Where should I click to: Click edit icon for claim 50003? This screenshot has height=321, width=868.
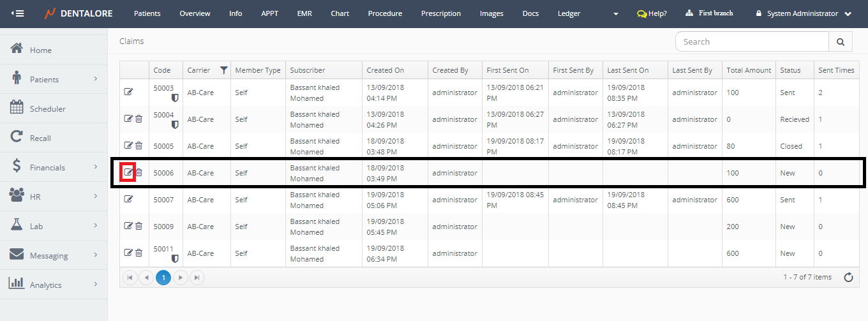[128, 93]
